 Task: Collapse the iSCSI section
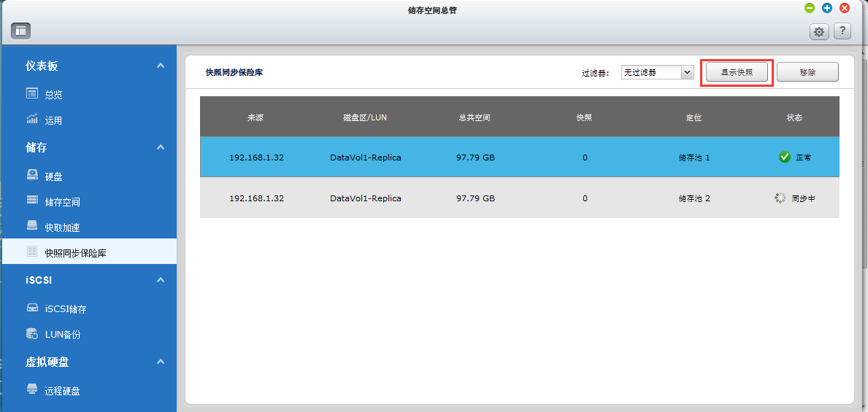point(161,280)
